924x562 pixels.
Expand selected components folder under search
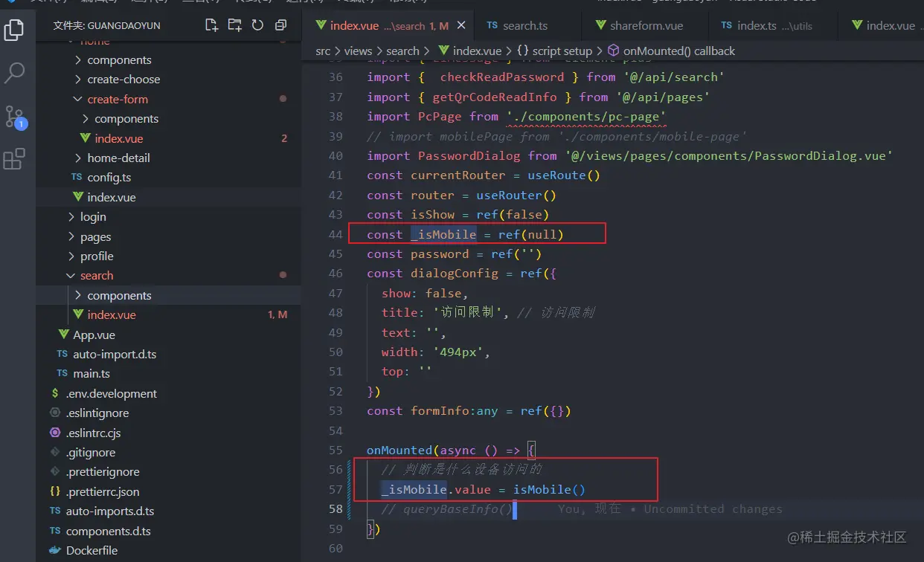119,295
